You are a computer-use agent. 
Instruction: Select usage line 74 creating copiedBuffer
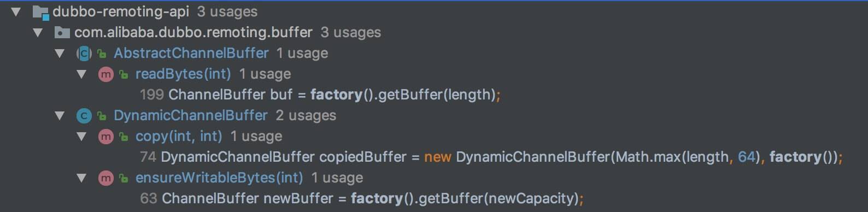pyautogui.click(x=491, y=157)
